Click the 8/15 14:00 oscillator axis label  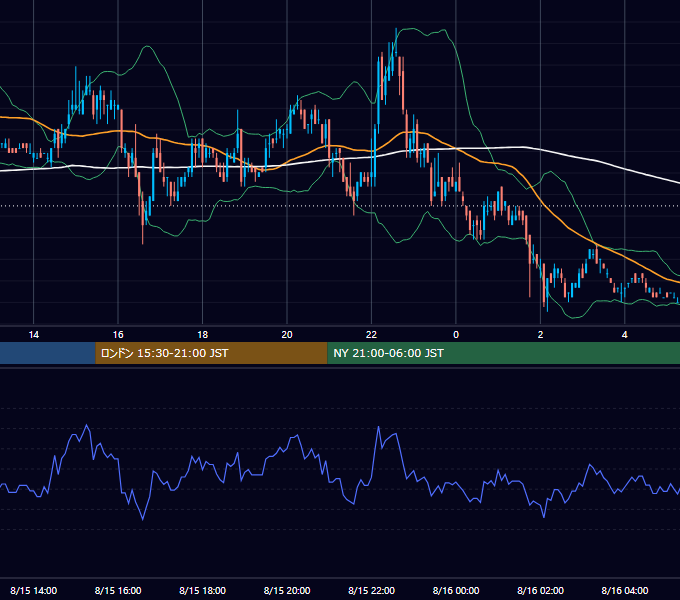(x=33, y=590)
